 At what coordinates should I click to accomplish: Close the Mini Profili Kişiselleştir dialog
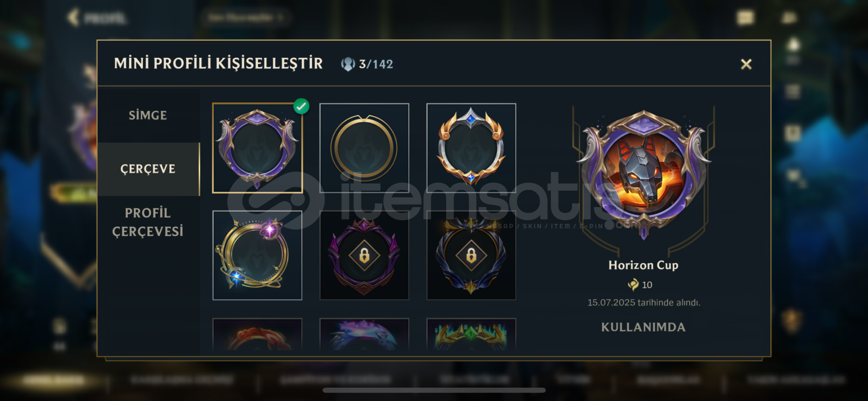[x=746, y=64]
